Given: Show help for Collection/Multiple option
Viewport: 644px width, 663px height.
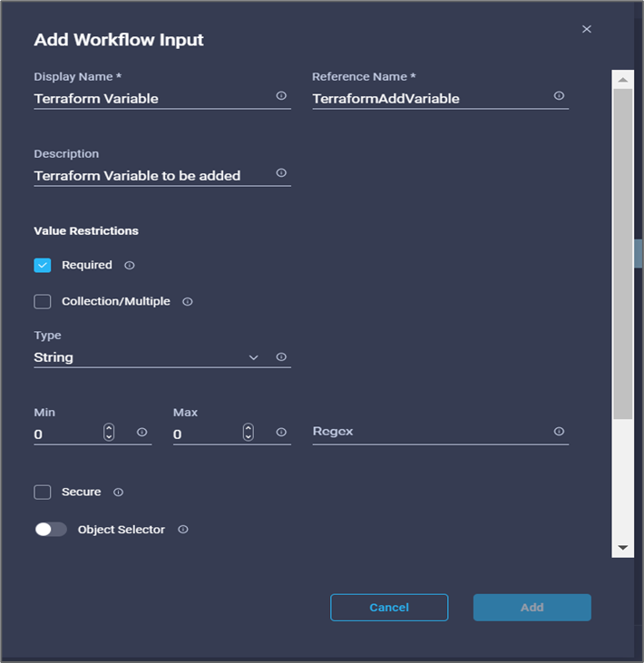Looking at the screenshot, I should pyautogui.click(x=188, y=302).
